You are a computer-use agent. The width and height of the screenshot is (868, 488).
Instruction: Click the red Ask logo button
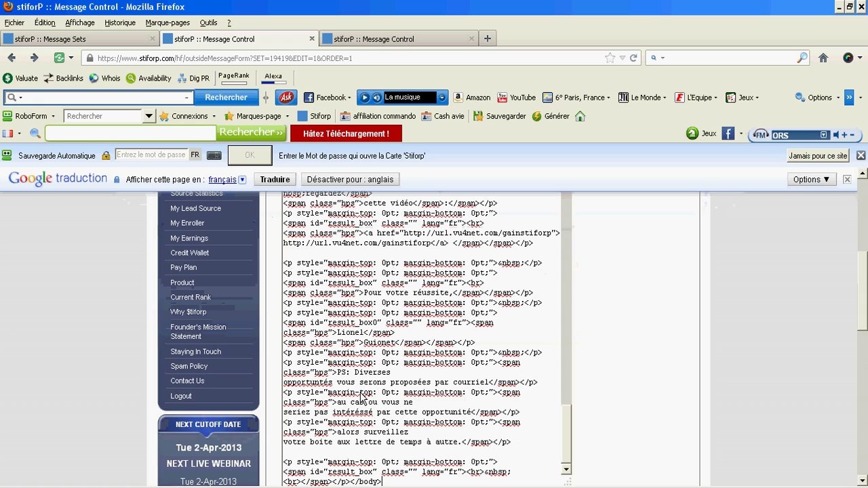pos(286,98)
